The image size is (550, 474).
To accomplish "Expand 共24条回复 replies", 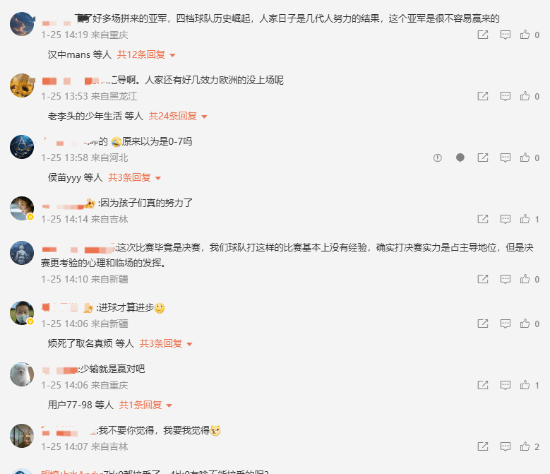I will 178,116.
